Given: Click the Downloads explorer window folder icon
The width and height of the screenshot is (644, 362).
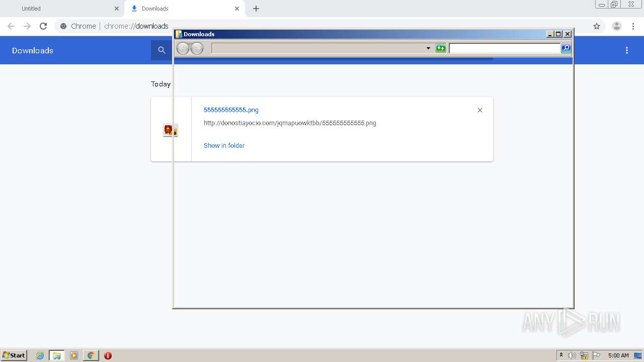Looking at the screenshot, I should [x=179, y=34].
